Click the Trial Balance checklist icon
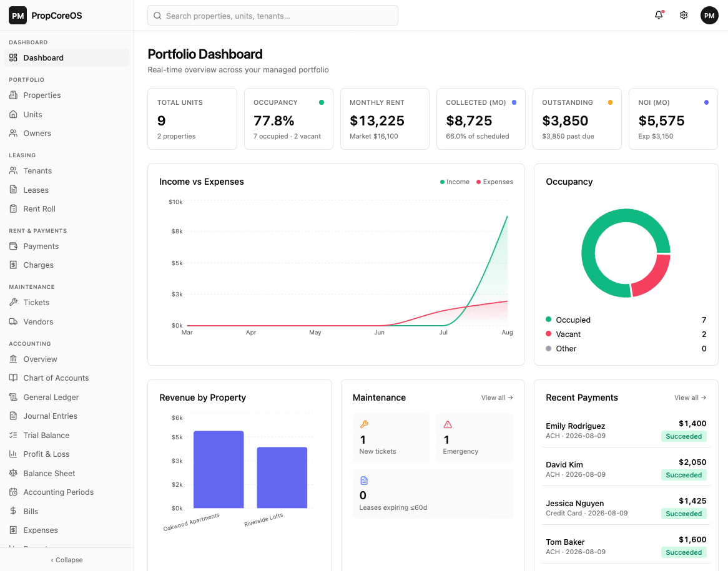728x571 pixels. point(14,436)
